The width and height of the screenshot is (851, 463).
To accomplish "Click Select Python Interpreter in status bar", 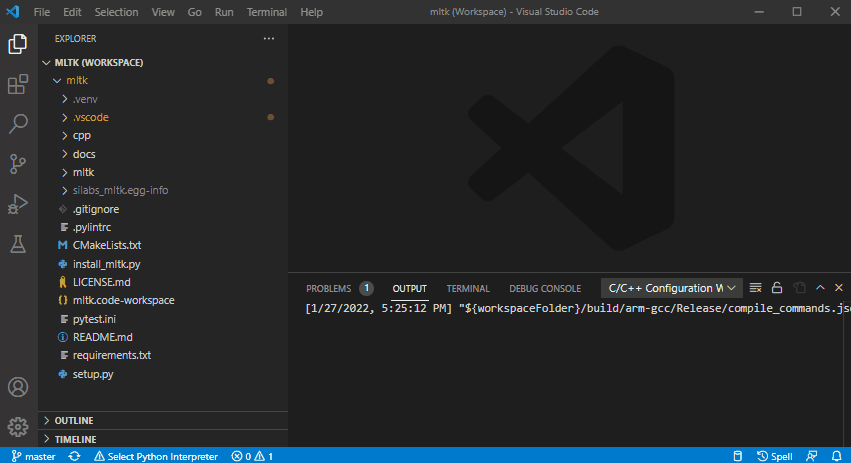I will coord(156,456).
